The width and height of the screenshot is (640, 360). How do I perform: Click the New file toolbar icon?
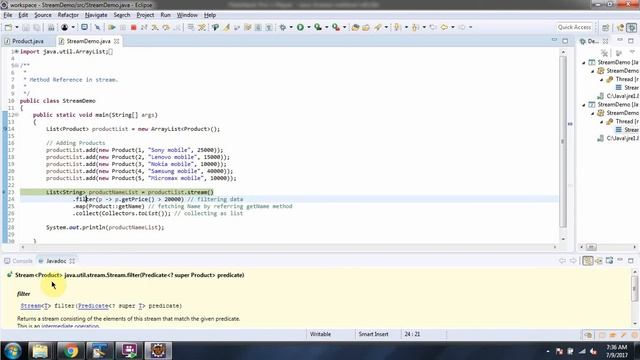(8, 27)
